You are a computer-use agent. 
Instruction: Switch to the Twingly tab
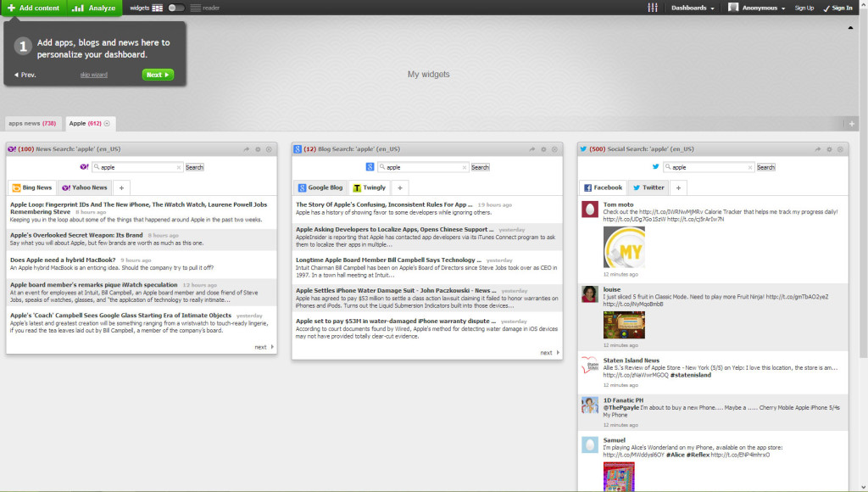pyautogui.click(x=369, y=187)
